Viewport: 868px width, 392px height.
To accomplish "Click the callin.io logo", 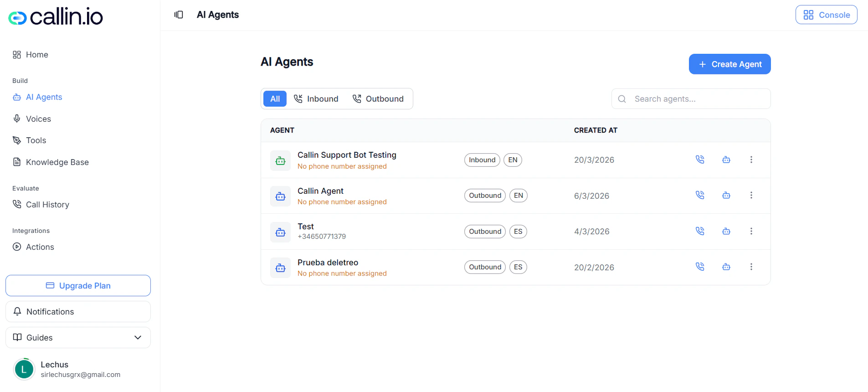I will (x=56, y=17).
